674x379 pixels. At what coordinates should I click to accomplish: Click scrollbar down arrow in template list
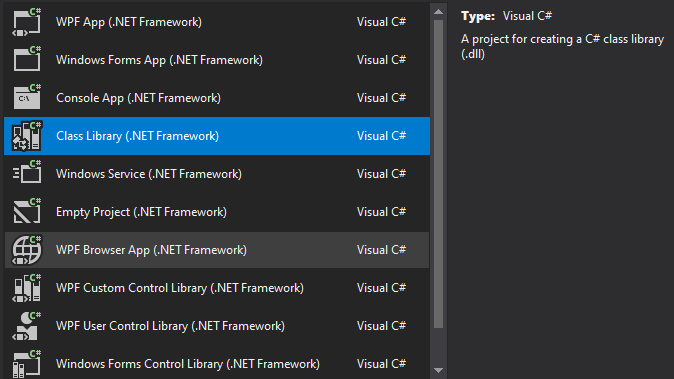pos(438,370)
